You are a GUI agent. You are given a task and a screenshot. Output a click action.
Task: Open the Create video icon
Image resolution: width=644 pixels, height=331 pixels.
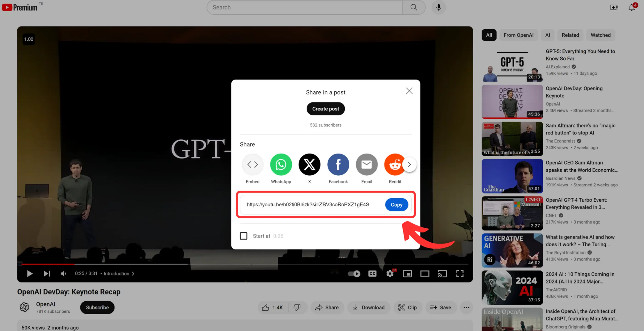coord(614,7)
